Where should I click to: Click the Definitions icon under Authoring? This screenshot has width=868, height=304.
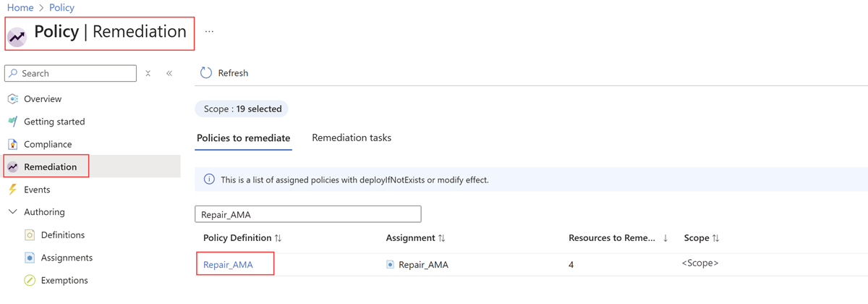coord(30,235)
